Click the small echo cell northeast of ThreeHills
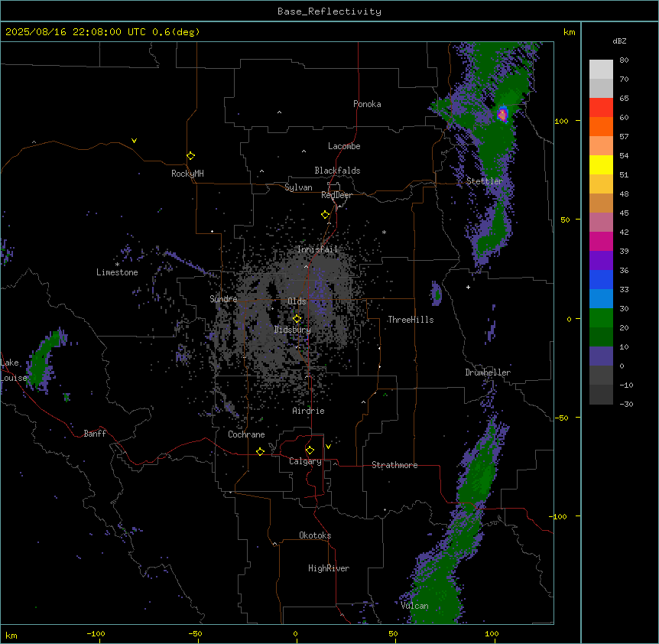This screenshot has height=644, width=659. 437,293
